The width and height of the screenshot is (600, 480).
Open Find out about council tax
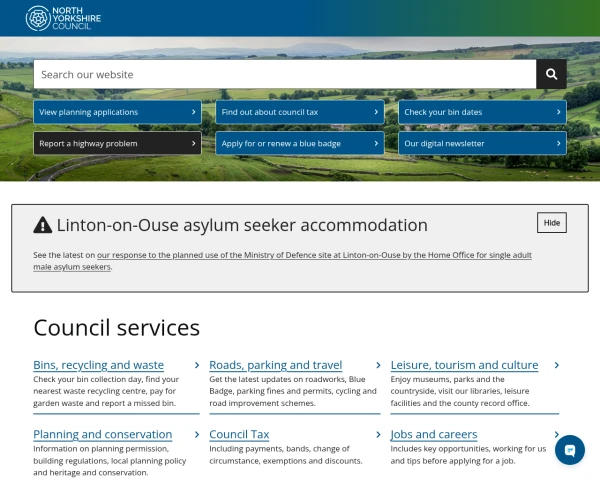click(x=300, y=112)
